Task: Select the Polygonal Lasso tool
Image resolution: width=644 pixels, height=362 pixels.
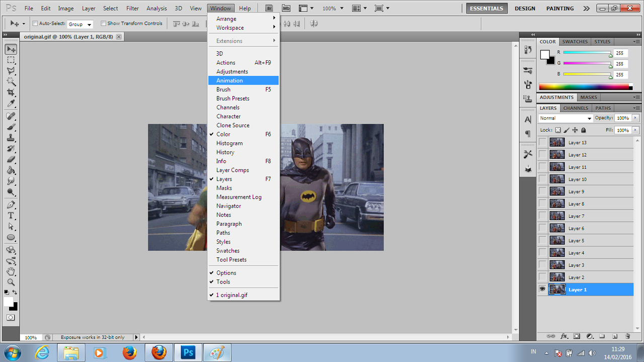Action: (x=11, y=71)
